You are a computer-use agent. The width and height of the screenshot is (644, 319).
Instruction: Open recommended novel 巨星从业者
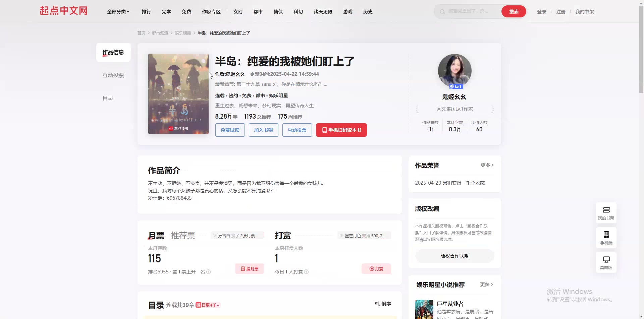pos(450,304)
